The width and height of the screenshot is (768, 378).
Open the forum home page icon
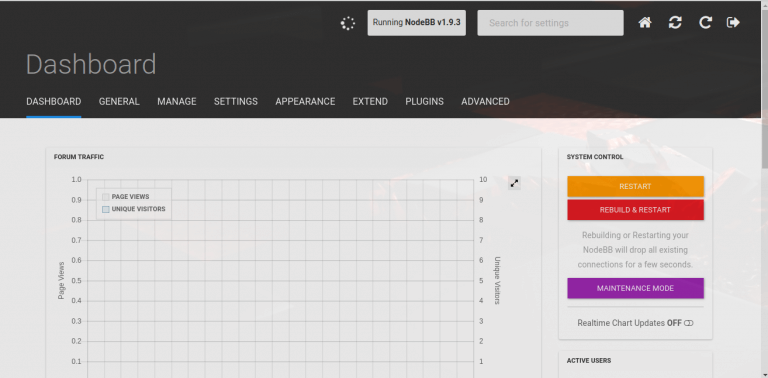pyautogui.click(x=645, y=23)
